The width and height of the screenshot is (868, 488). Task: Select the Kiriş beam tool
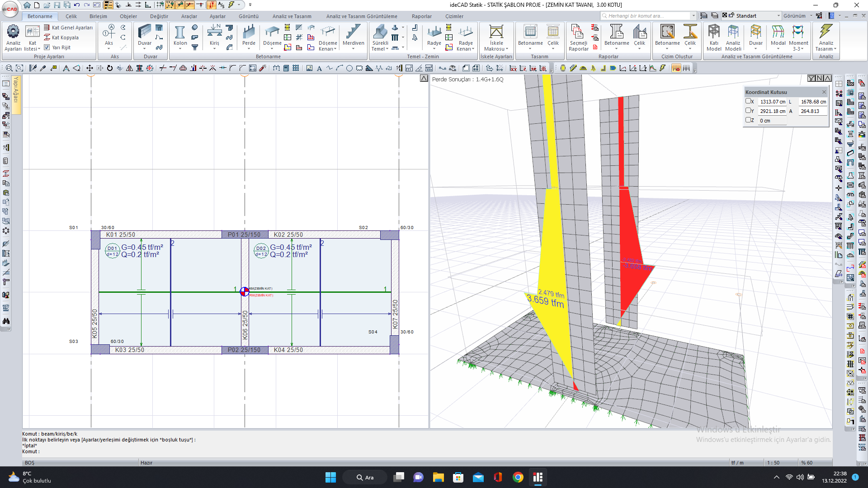[214, 38]
